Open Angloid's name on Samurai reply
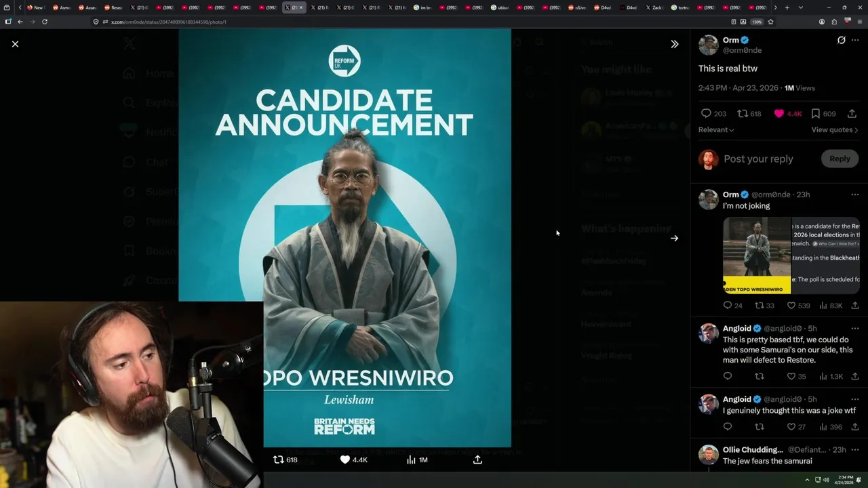868x488 pixels. (737, 329)
